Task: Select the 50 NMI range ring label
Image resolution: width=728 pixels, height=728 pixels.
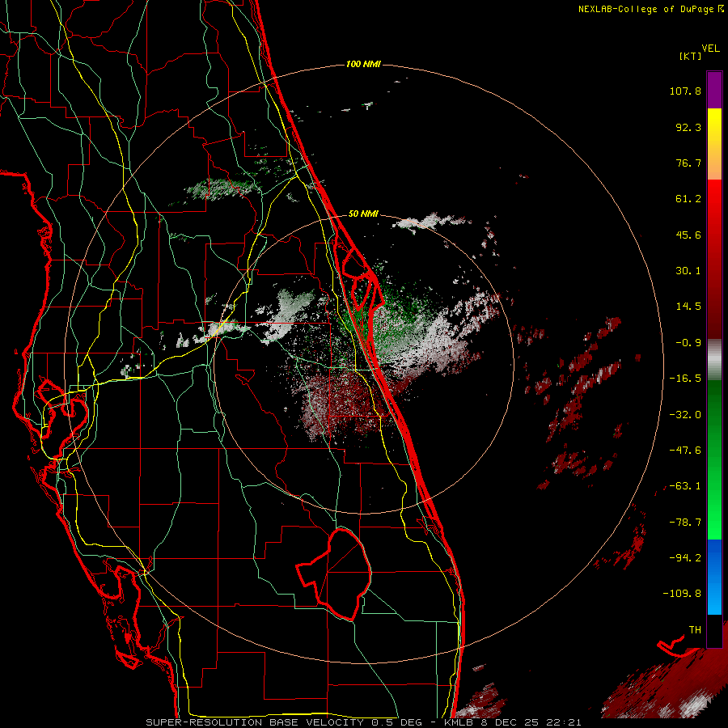Action: coord(363,214)
